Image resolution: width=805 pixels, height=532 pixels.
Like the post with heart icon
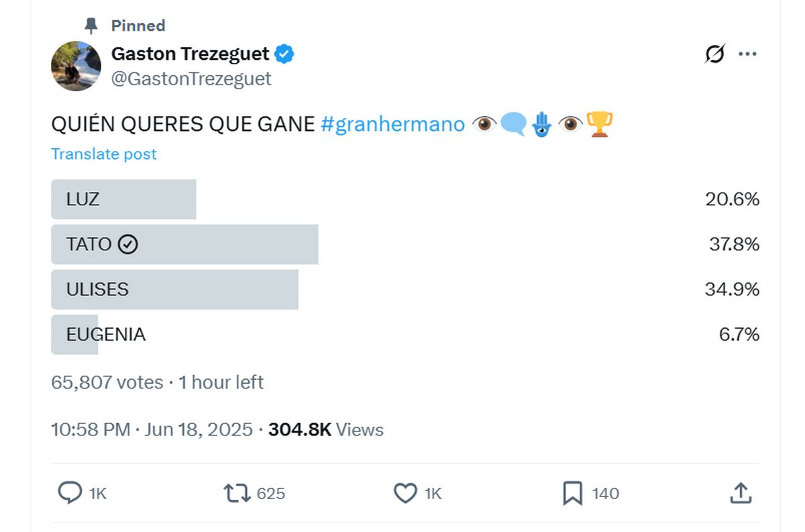pyautogui.click(x=405, y=494)
